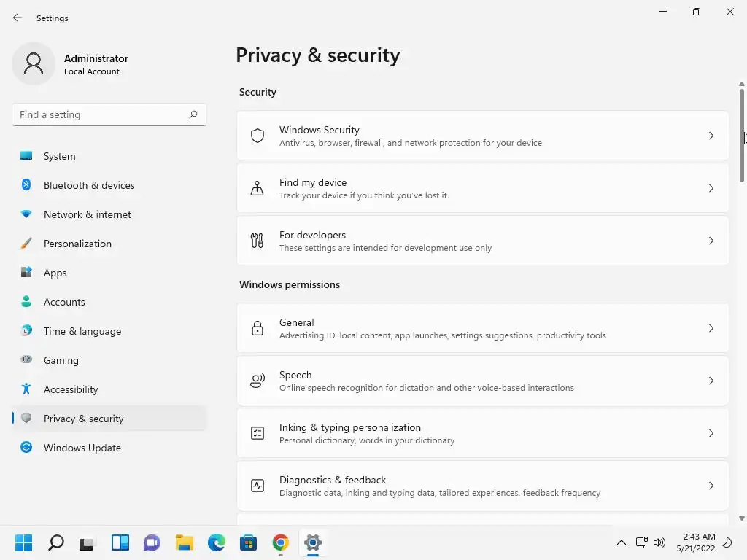Expand the Find my device chevron
The image size is (747, 560).
point(711,188)
